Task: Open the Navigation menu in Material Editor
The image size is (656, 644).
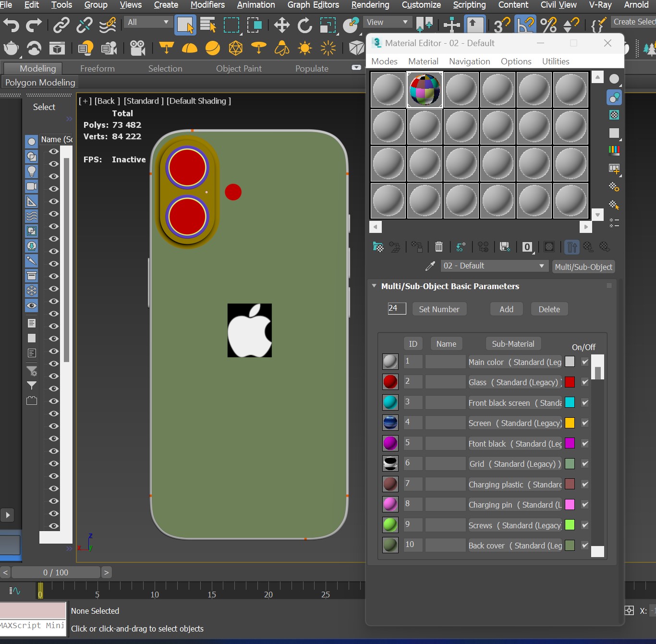Action: point(469,61)
